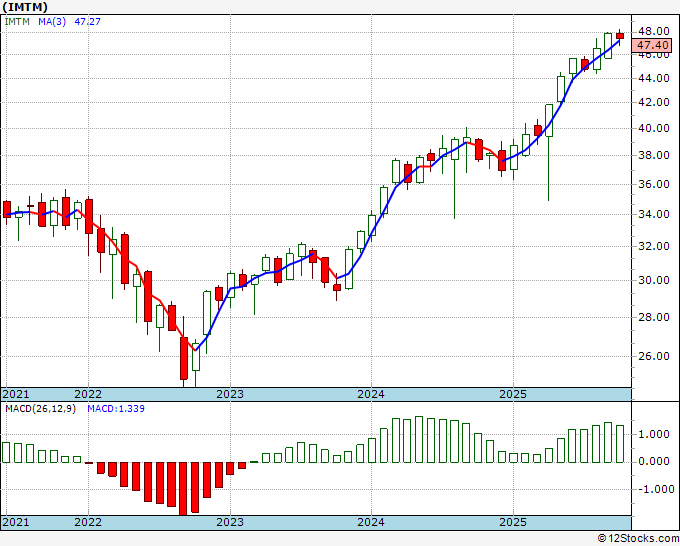Click the MACD:1.339 value label
This screenshot has width=680, height=546.
pos(116,409)
